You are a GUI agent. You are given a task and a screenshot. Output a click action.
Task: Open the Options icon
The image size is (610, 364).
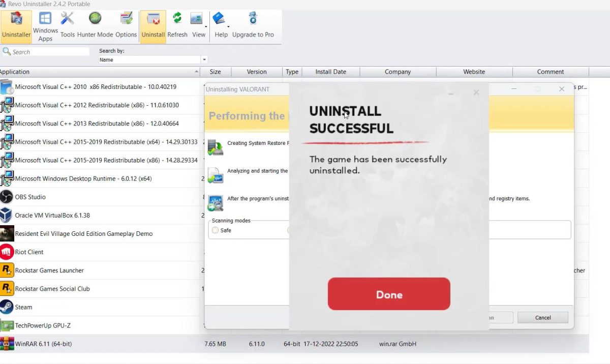(126, 26)
